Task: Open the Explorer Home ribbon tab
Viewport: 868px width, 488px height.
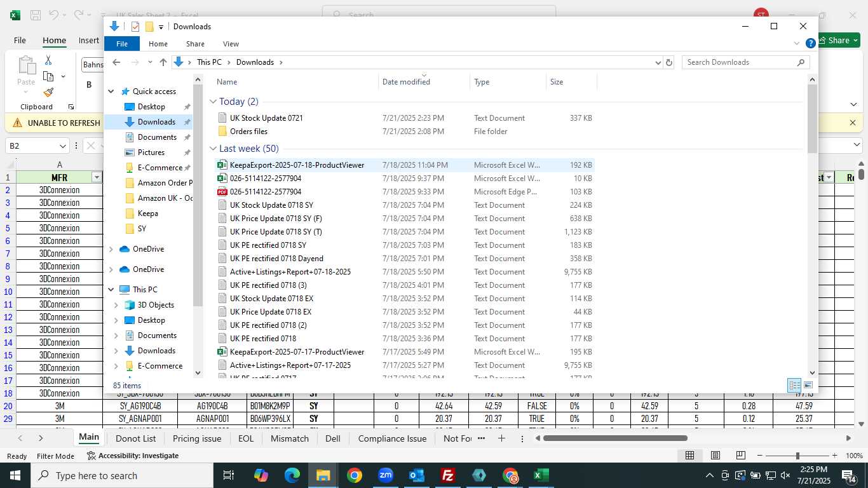Action: pyautogui.click(x=158, y=44)
